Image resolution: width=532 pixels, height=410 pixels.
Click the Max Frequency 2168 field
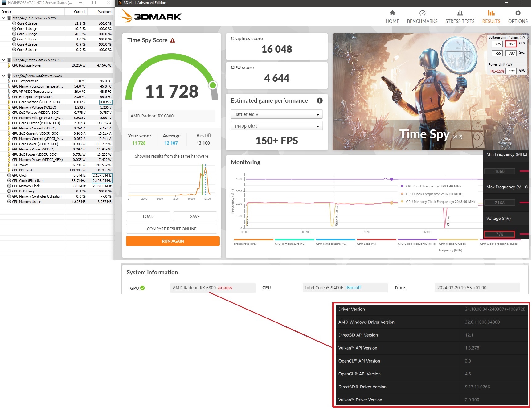coord(500,203)
